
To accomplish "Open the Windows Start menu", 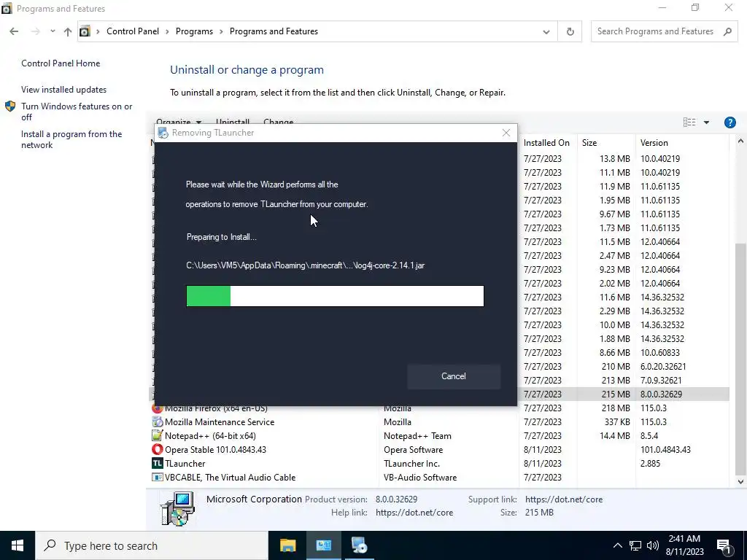I will click(18, 545).
